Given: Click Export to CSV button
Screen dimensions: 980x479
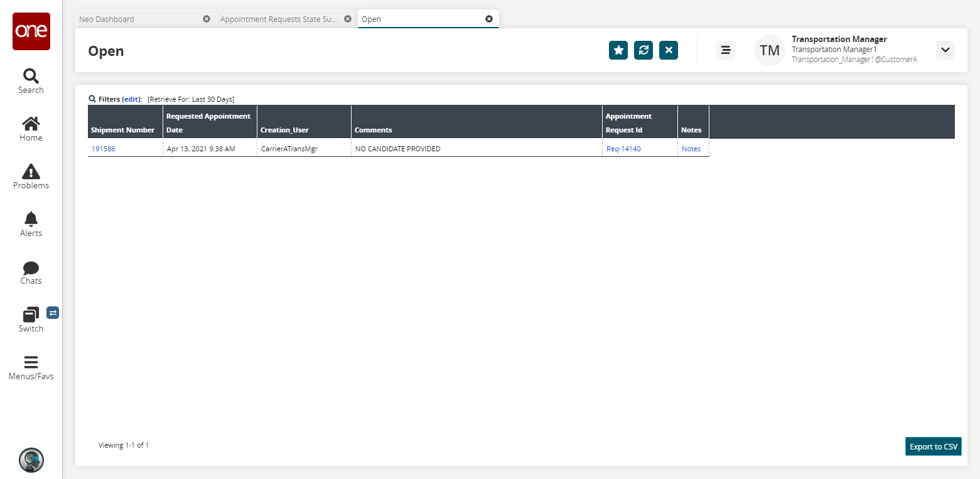Looking at the screenshot, I should click(x=934, y=446).
